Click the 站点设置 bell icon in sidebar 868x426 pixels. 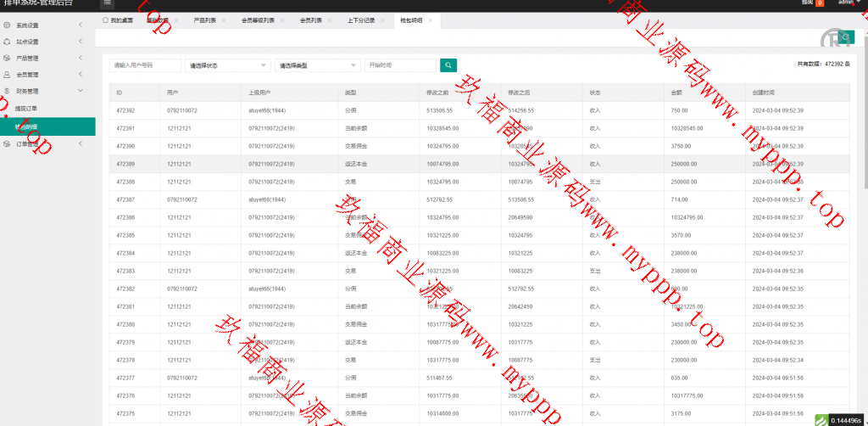point(7,42)
